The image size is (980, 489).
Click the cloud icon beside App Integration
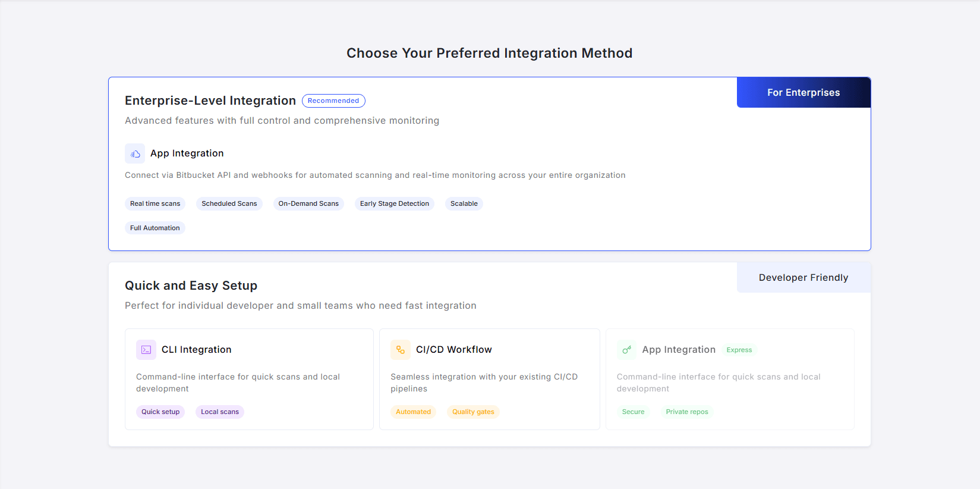click(x=135, y=153)
